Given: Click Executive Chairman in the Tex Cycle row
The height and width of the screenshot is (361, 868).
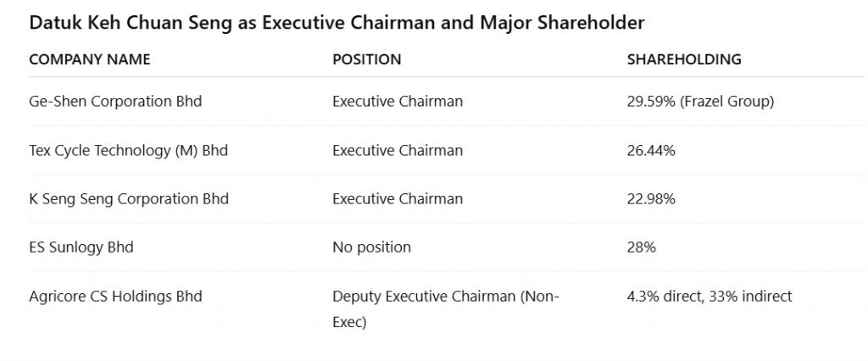Looking at the screenshot, I should point(398,151).
